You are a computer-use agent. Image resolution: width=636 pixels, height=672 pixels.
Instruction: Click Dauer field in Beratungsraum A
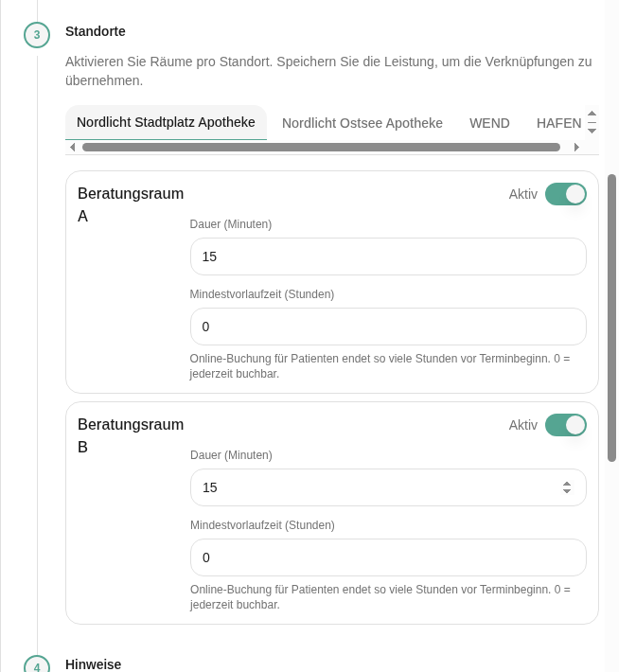[x=388, y=256]
